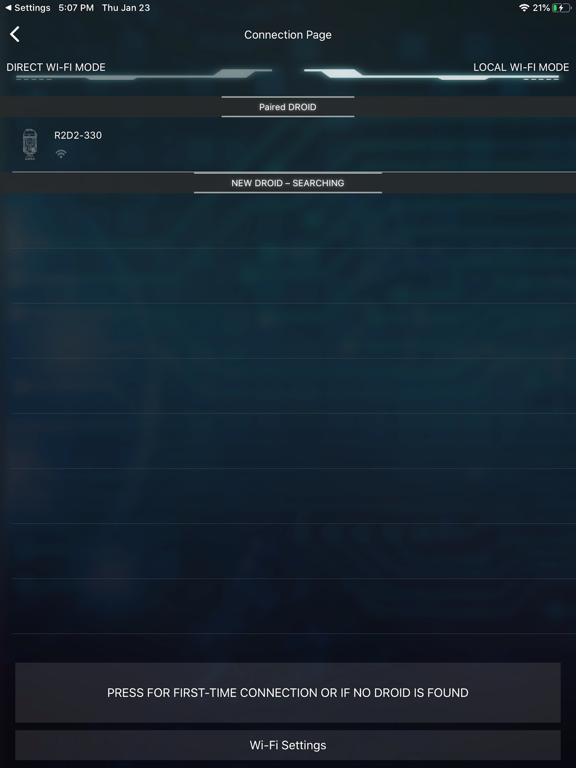This screenshot has width=576, height=768.
Task: Click the NEW DROID – SEARCHING header
Action: point(288,183)
